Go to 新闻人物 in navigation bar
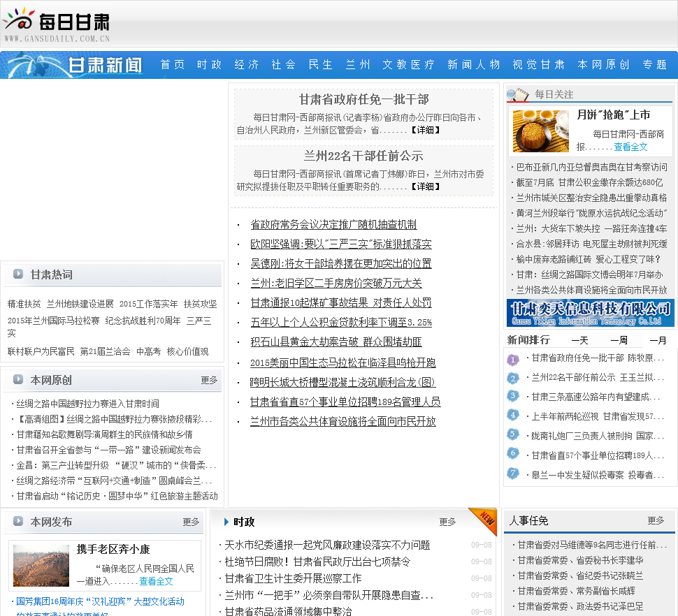 [x=473, y=65]
